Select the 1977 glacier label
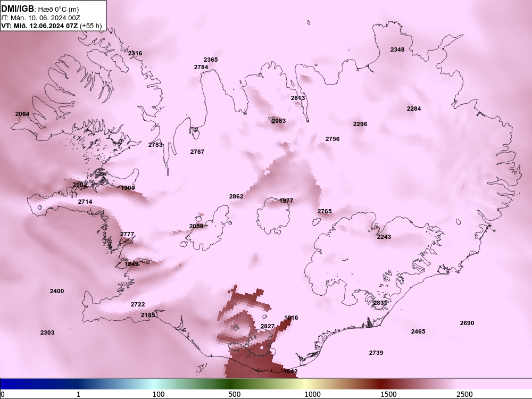Image resolution: width=532 pixels, height=399 pixels. (286, 201)
